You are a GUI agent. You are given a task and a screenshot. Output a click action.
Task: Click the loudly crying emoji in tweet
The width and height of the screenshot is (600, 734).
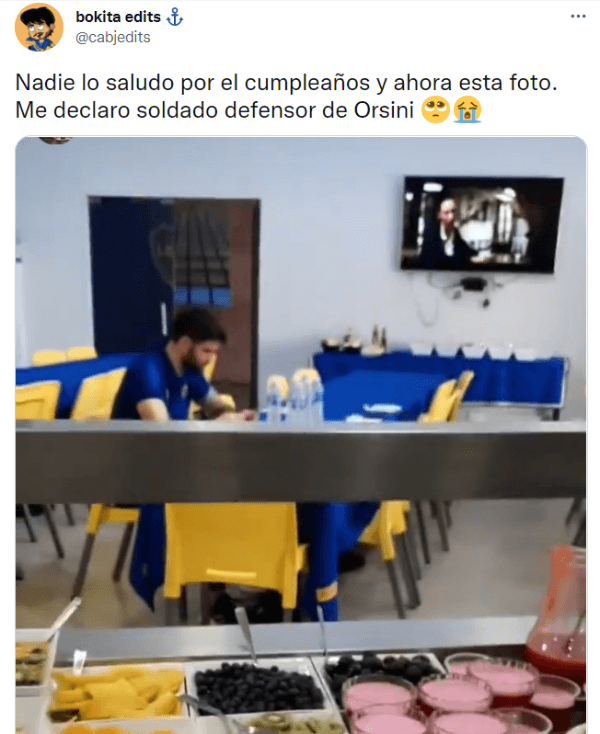(x=467, y=110)
